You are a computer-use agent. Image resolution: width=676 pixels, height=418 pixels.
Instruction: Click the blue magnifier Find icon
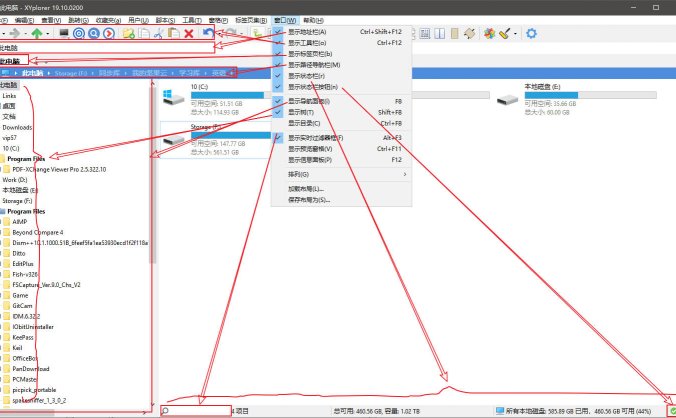pos(94,33)
